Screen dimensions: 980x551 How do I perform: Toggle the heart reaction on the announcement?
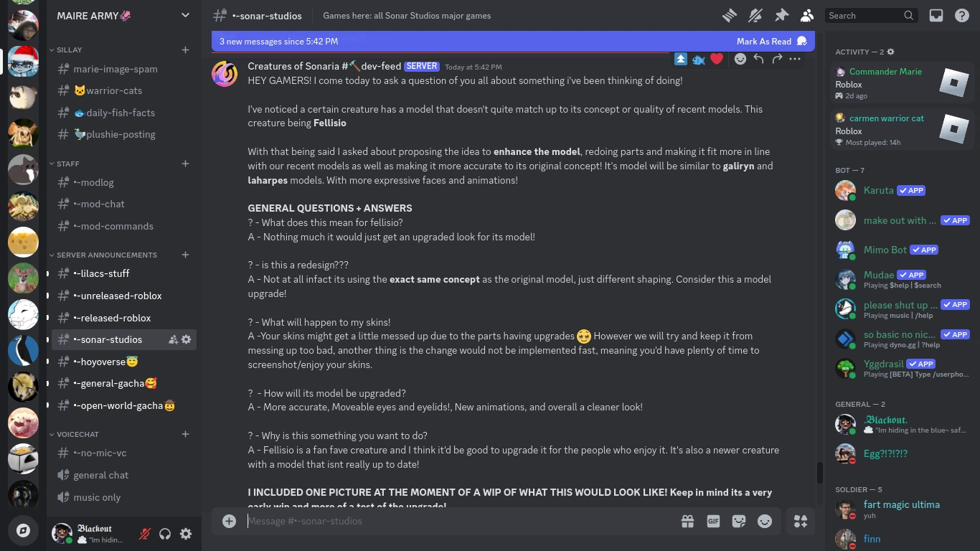click(x=717, y=60)
